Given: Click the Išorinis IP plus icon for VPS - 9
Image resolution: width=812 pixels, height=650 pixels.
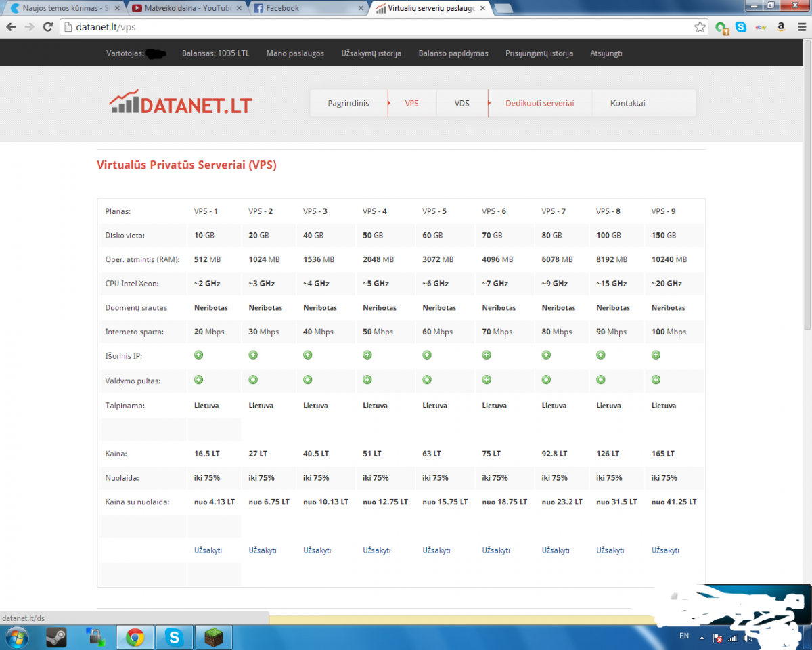Looking at the screenshot, I should pyautogui.click(x=656, y=355).
